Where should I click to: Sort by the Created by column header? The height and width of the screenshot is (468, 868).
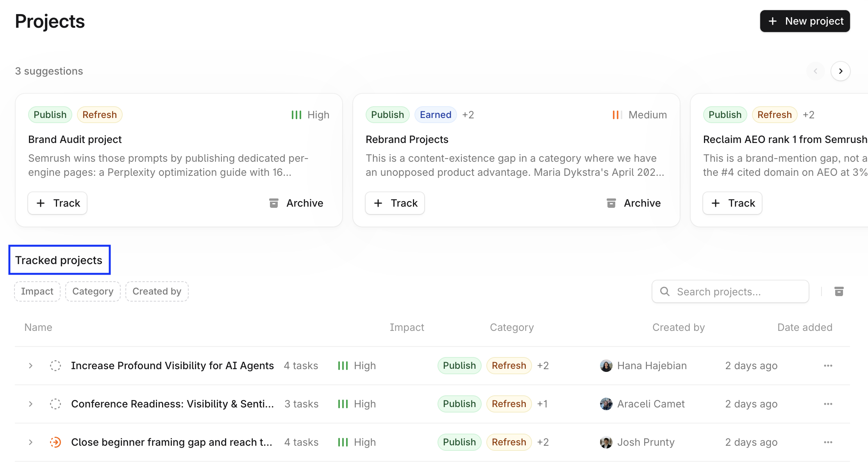click(x=679, y=327)
